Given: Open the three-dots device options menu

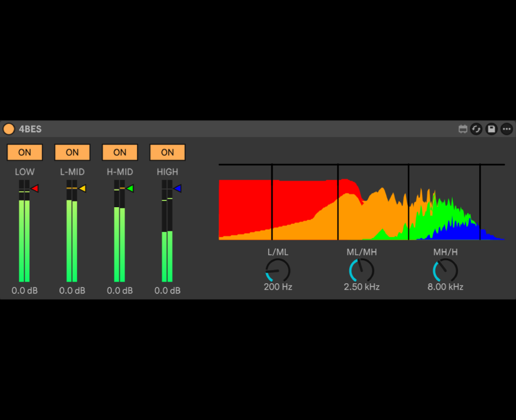Looking at the screenshot, I should click(x=506, y=129).
